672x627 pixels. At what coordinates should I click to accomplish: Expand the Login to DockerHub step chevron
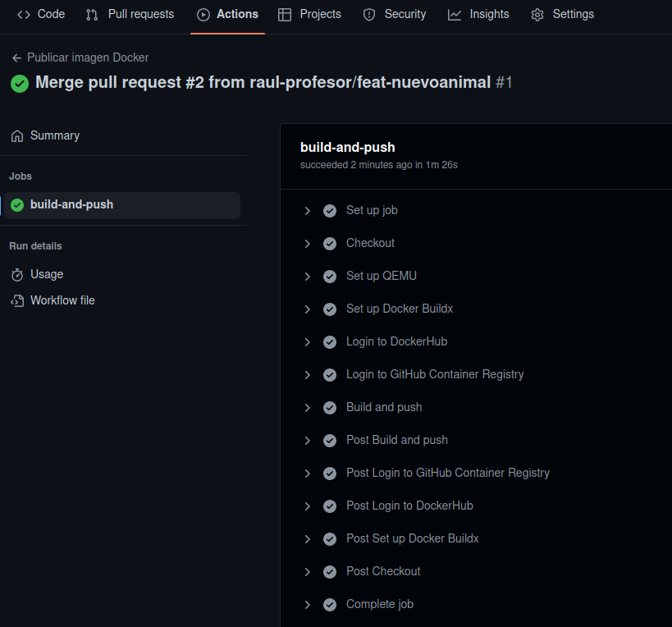coord(308,342)
